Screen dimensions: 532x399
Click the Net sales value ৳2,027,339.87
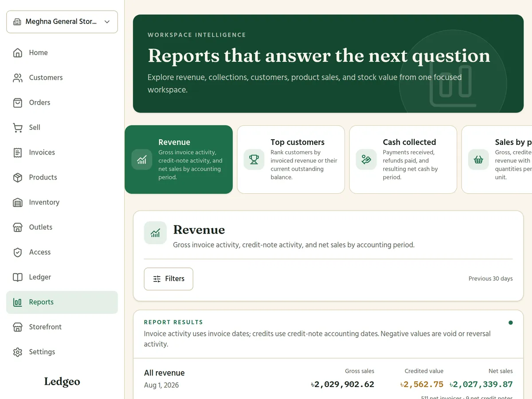tap(481, 384)
